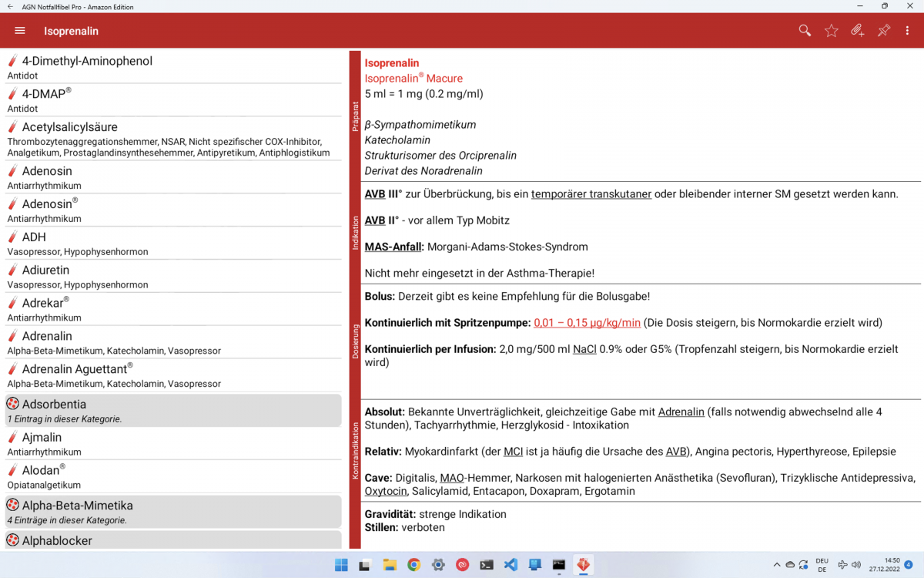
Task: Follow the 'temporärer transkutaner' link
Action: pos(591,194)
